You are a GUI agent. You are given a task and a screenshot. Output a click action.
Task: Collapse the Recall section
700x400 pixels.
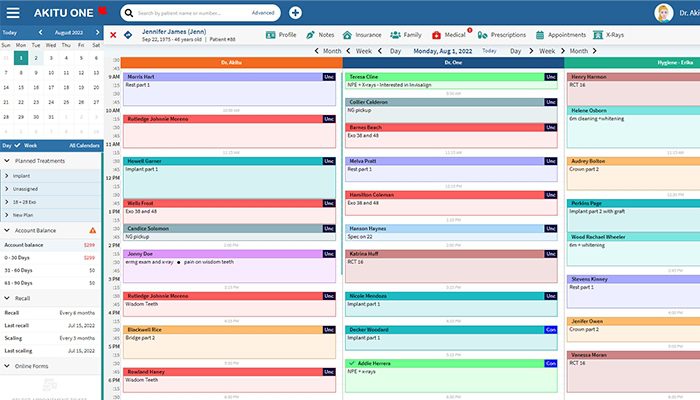click(x=7, y=298)
